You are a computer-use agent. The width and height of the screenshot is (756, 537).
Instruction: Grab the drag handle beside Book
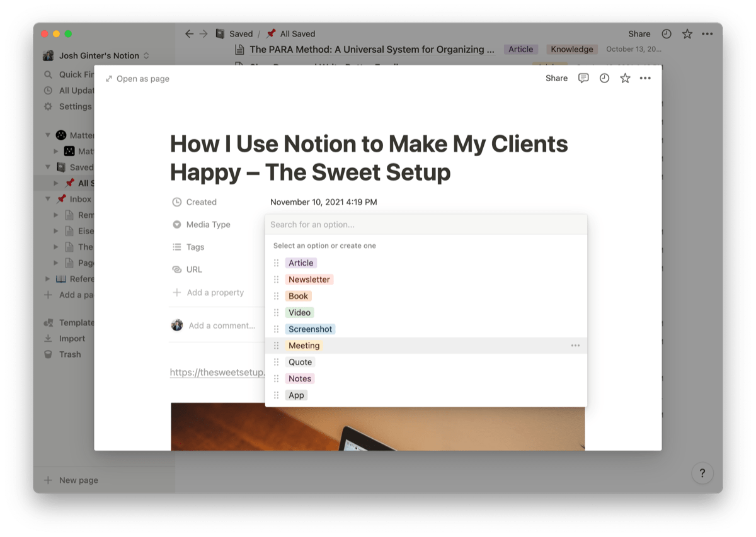point(276,296)
